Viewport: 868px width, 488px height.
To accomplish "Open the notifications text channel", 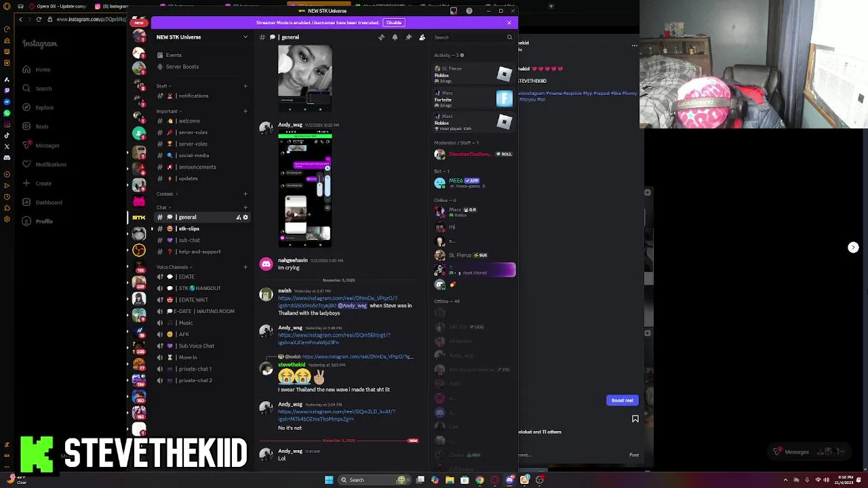I will (202, 96).
